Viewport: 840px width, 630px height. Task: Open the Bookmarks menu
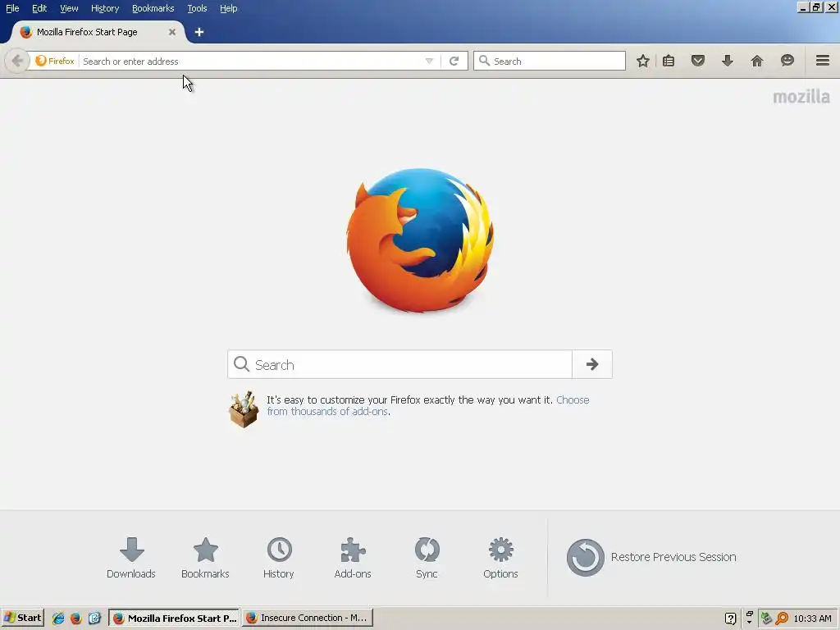[153, 8]
